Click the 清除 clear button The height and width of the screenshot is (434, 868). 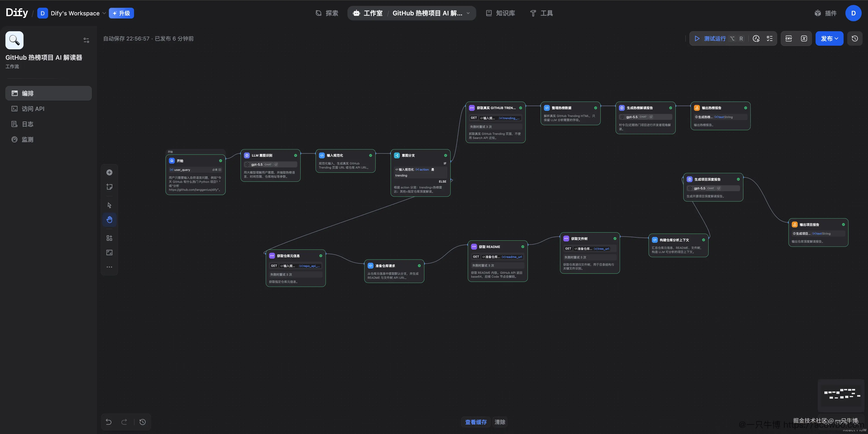coord(500,422)
